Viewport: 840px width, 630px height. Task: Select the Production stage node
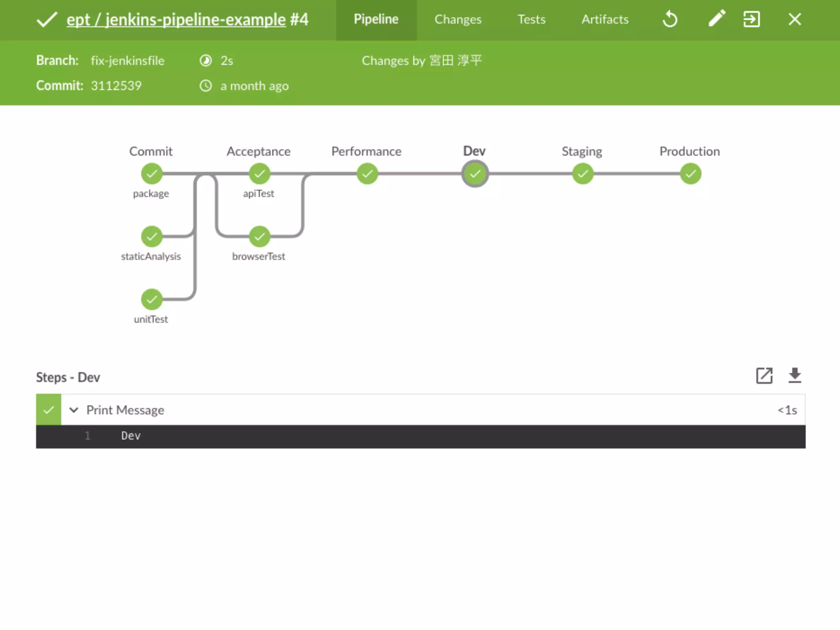pos(690,174)
